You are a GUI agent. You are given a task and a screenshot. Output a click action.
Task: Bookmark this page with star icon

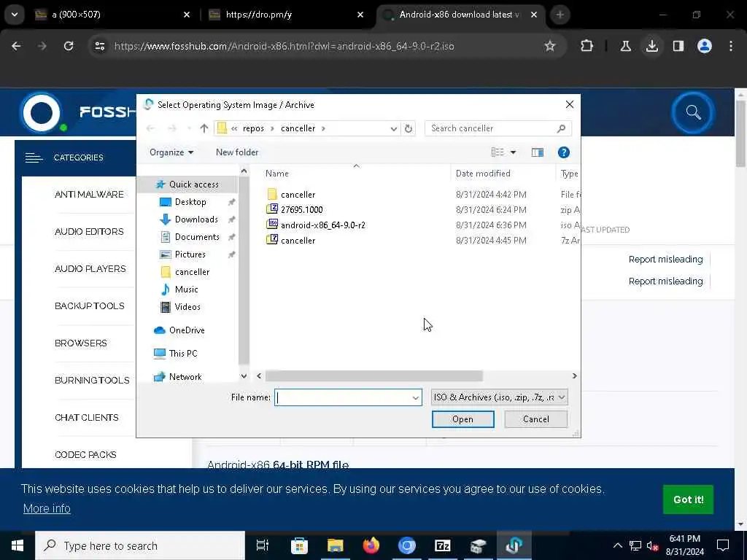[x=550, y=46]
